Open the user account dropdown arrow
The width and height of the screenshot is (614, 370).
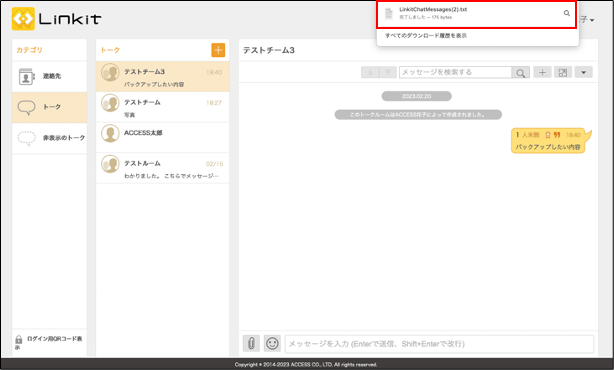point(592,20)
